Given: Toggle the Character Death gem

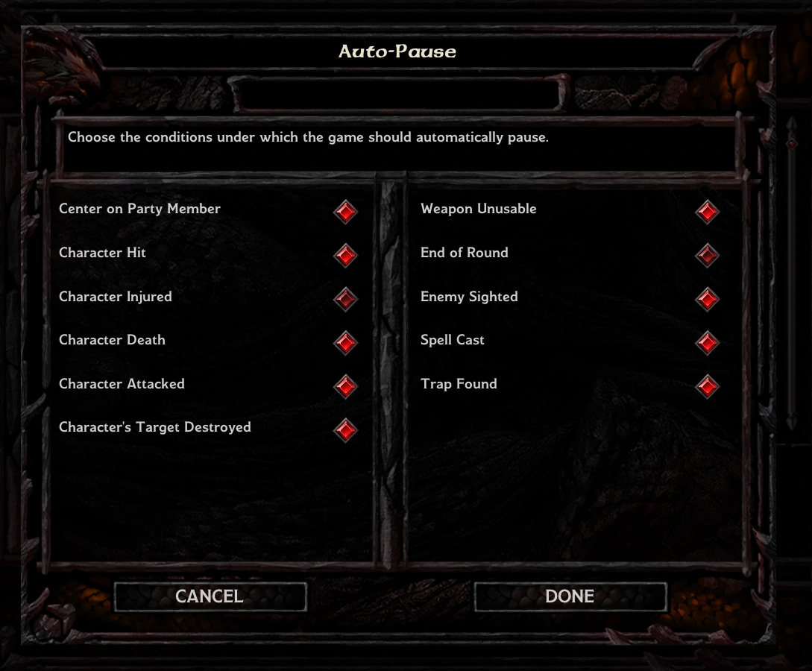Looking at the screenshot, I should [x=345, y=342].
